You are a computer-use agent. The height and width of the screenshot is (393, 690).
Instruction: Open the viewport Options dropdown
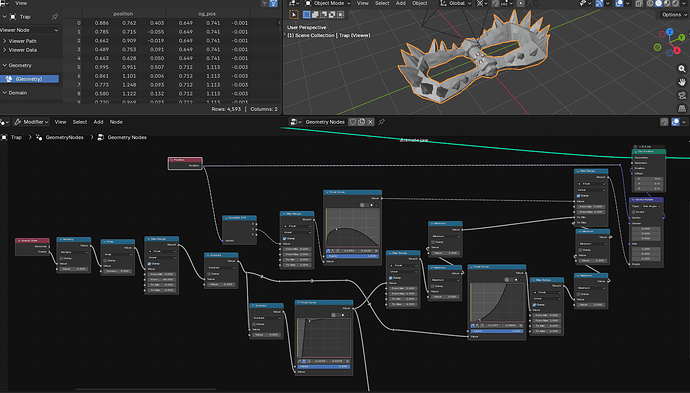point(673,15)
